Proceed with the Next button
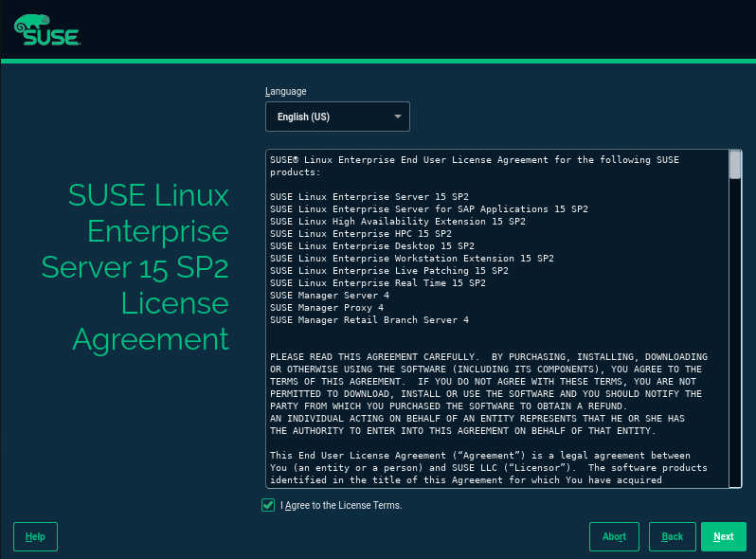Viewport: 756px width, 559px height. [x=724, y=536]
